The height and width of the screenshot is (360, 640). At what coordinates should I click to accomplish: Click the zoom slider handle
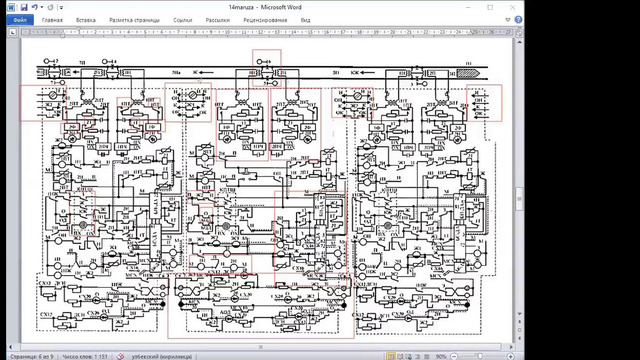[480, 356]
